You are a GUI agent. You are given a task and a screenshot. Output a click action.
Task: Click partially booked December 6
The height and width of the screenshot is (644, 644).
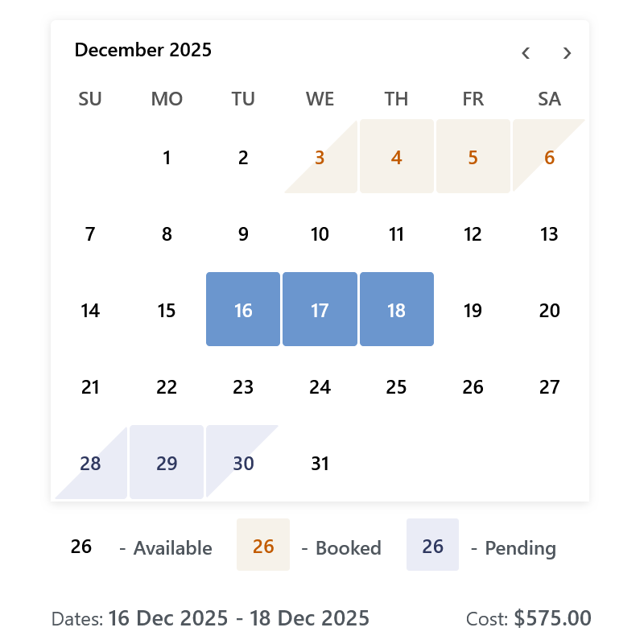(x=550, y=156)
